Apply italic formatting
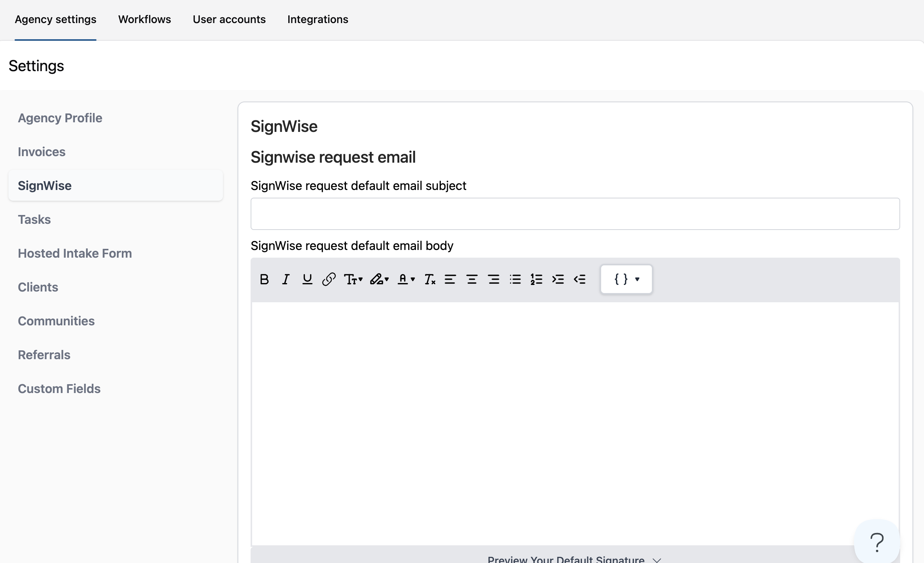 click(286, 279)
